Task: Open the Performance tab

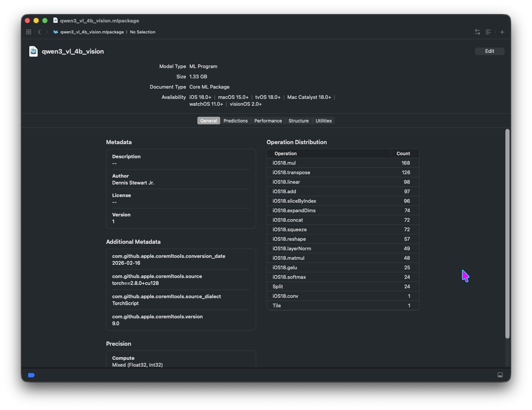Action: [268, 121]
